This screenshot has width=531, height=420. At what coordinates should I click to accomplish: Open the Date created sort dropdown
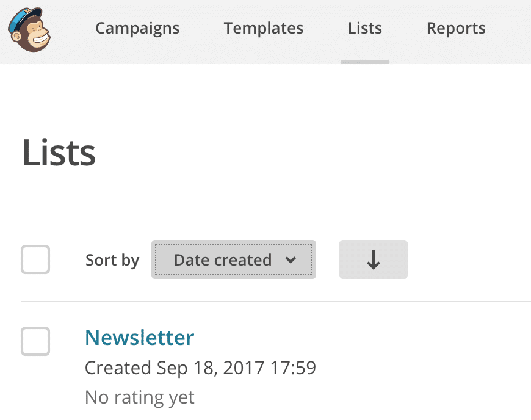234,259
